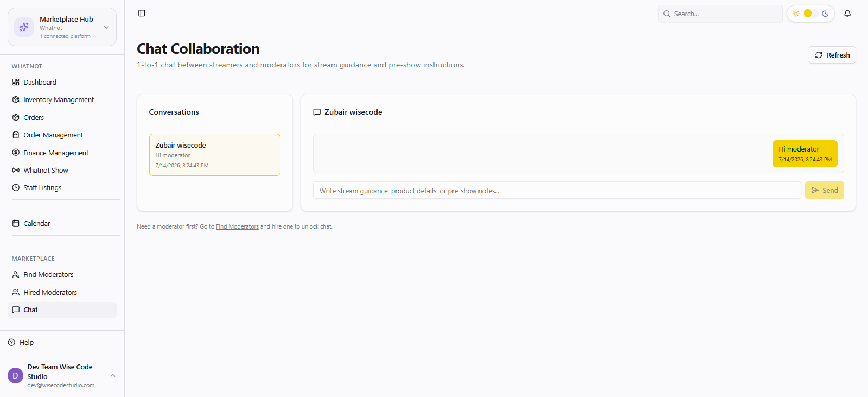The image size is (868, 397).
Task: Focus the stream guidance message field
Action: point(557,190)
